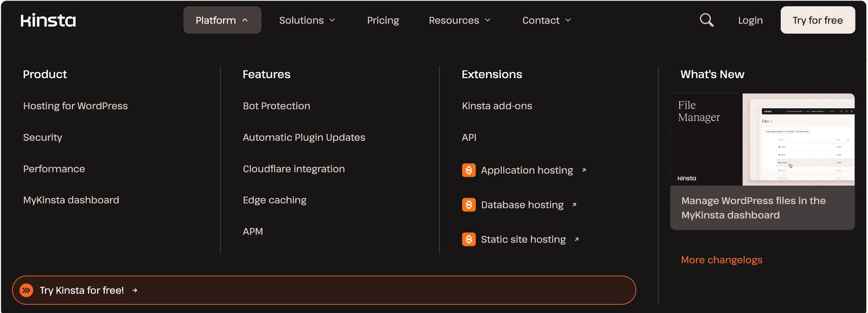868x313 pixels.
Task: Click external arrow next to Static site hosting
Action: coord(576,239)
